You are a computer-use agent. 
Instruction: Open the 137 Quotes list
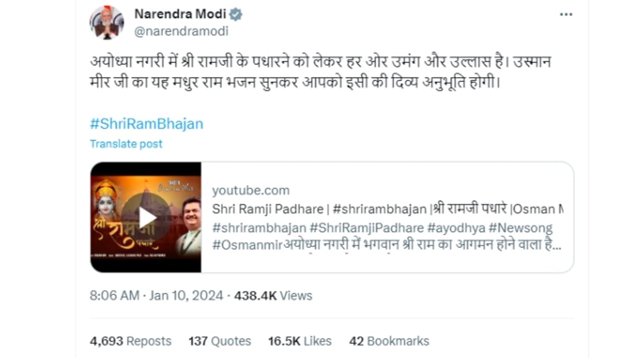click(219, 341)
